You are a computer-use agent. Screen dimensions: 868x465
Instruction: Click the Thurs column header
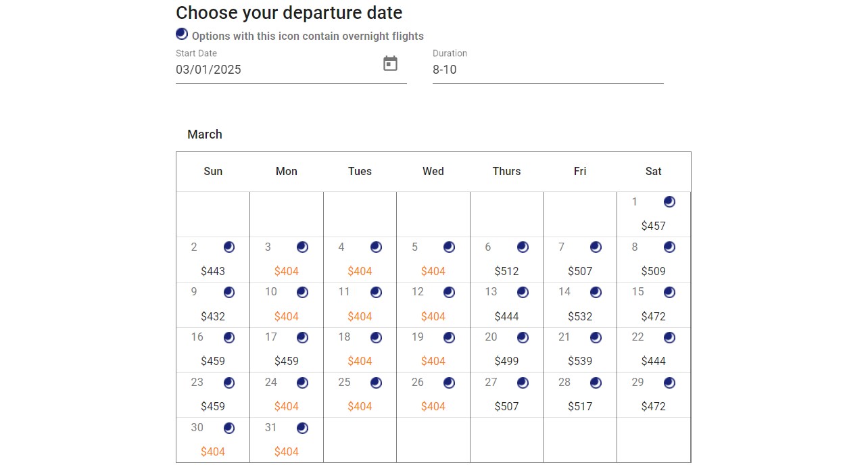point(506,171)
